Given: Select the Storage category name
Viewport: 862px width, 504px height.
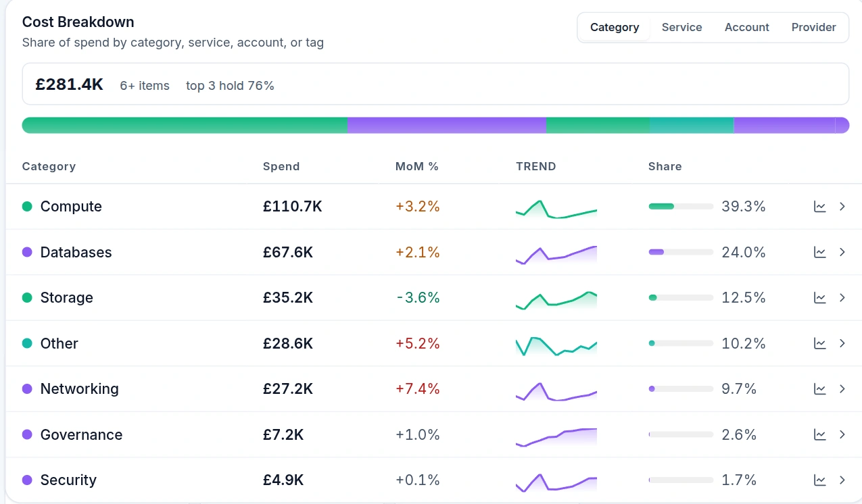Looking at the screenshot, I should [67, 298].
